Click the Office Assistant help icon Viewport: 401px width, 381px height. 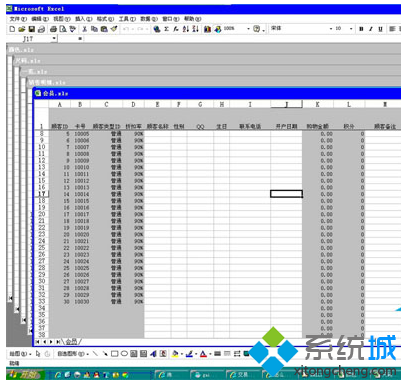256,29
